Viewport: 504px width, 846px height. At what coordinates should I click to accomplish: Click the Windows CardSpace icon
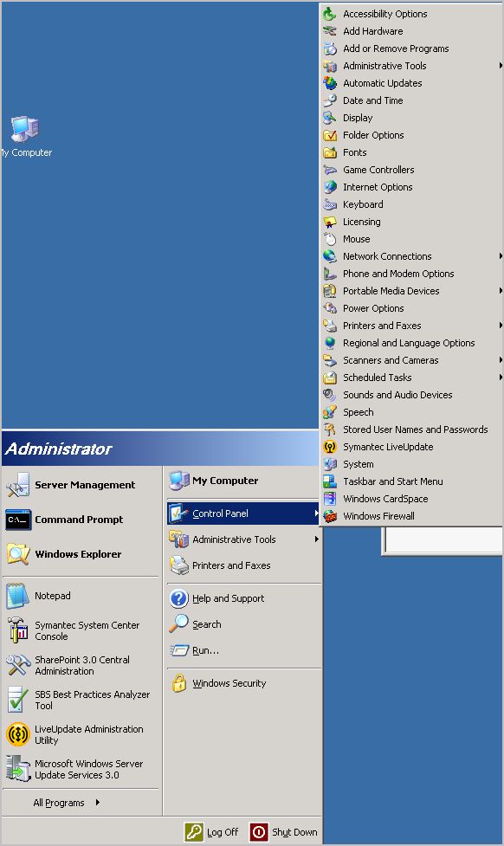[330, 499]
